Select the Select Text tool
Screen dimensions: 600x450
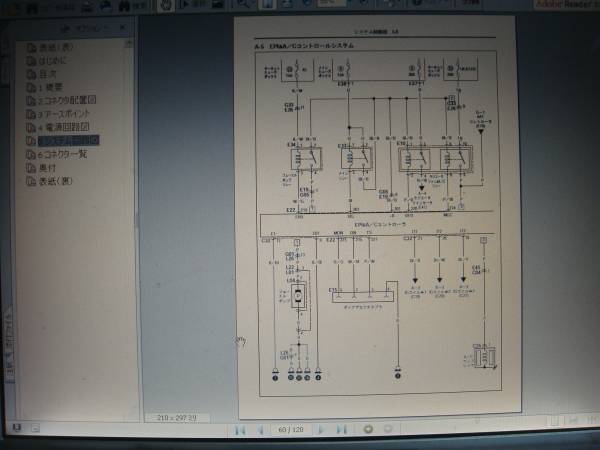click(192, 5)
